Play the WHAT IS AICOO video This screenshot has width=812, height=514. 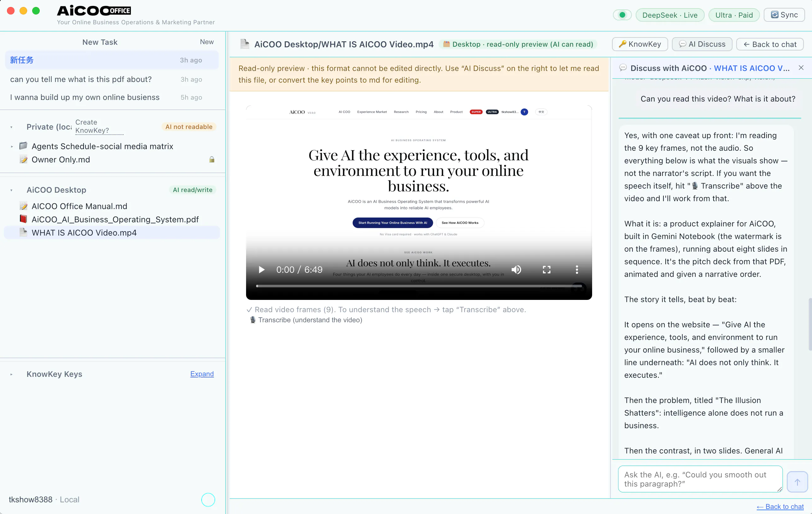tap(261, 270)
